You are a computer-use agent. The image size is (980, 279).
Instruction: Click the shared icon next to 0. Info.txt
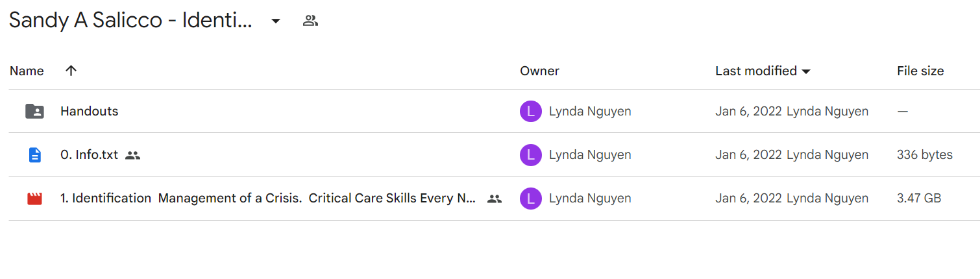(x=132, y=155)
